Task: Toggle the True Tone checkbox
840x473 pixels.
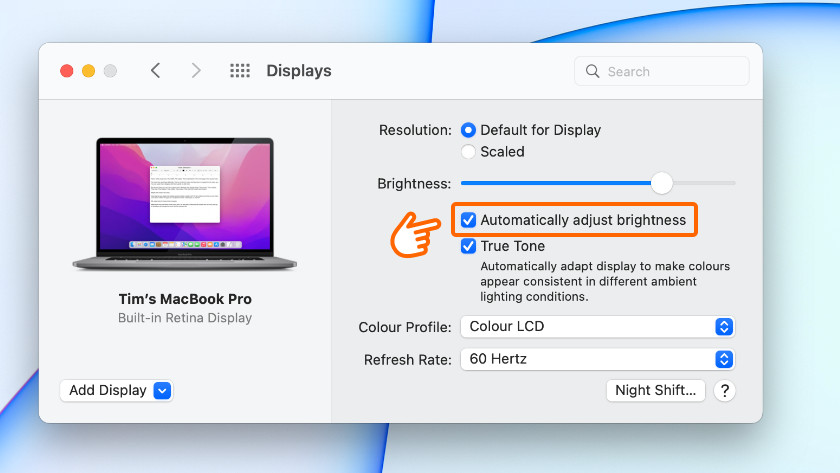Action: [x=468, y=246]
